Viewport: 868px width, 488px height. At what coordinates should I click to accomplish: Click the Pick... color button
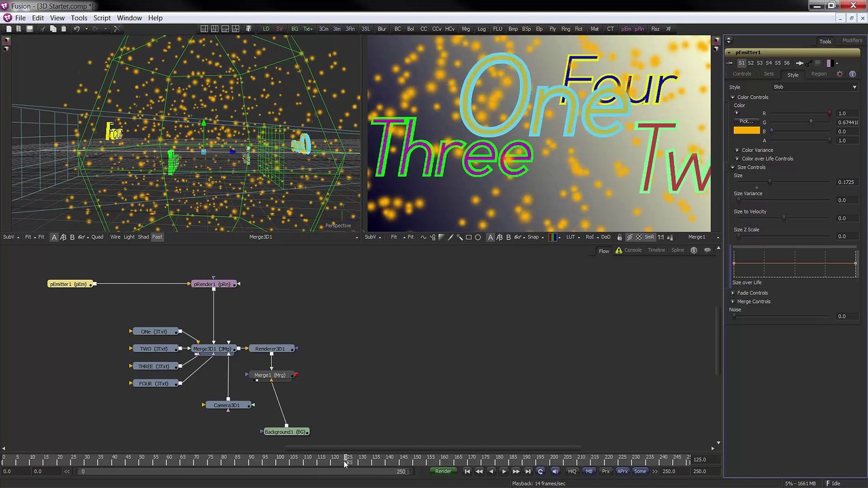pyautogui.click(x=747, y=121)
